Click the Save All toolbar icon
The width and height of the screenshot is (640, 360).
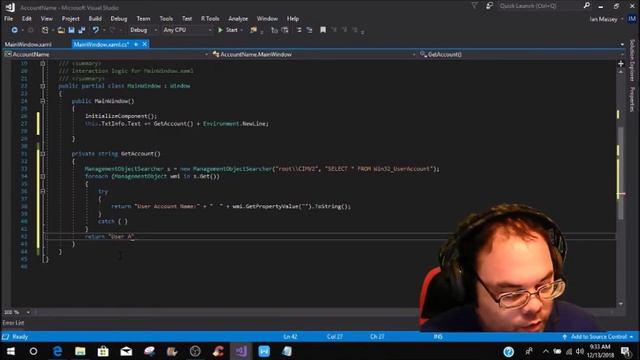[x=82, y=30]
